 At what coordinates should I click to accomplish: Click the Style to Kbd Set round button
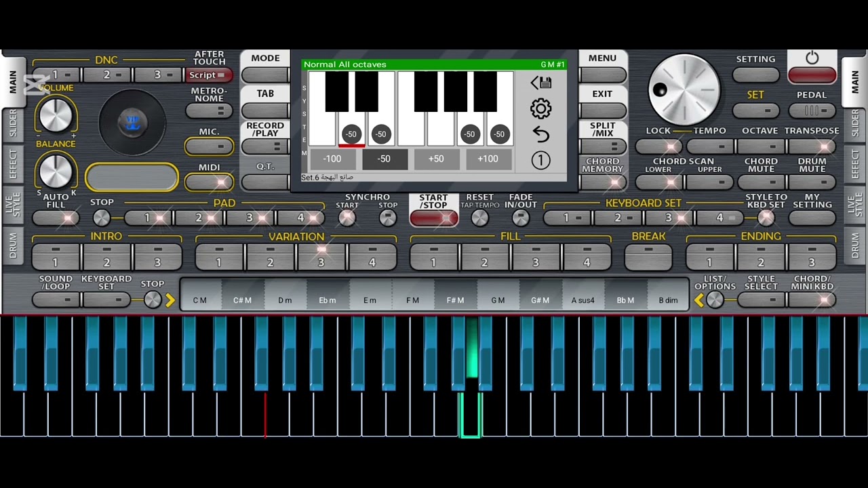pyautogui.click(x=766, y=218)
